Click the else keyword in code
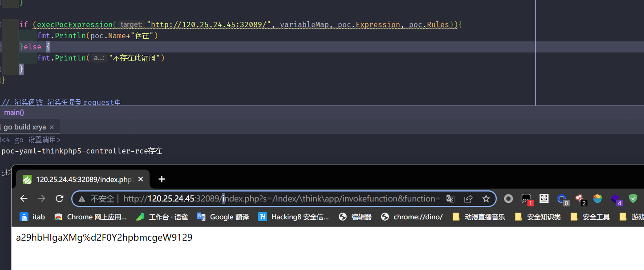 pyautogui.click(x=32, y=47)
